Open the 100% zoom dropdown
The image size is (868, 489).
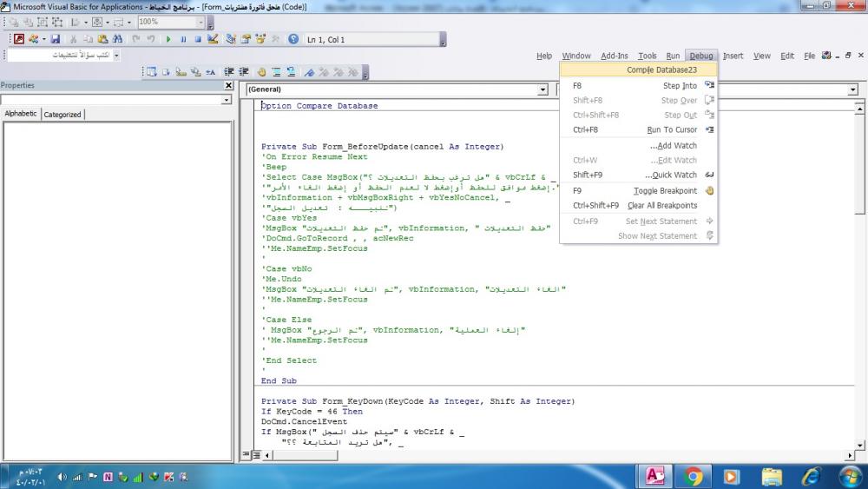pos(201,23)
